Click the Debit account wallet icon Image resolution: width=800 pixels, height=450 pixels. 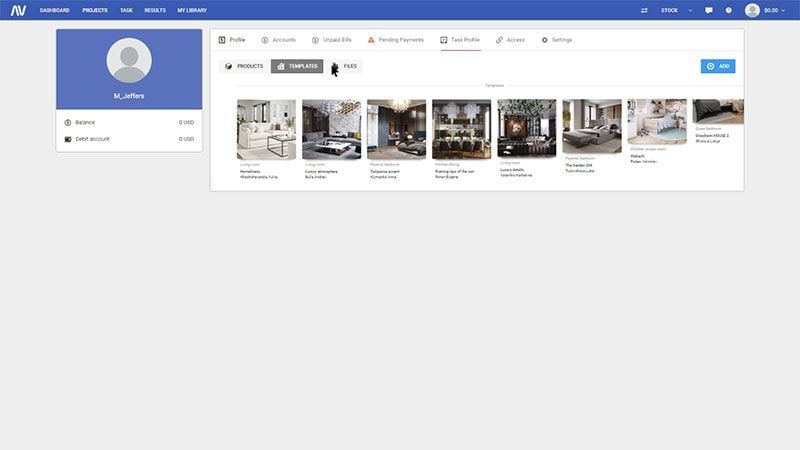point(68,139)
